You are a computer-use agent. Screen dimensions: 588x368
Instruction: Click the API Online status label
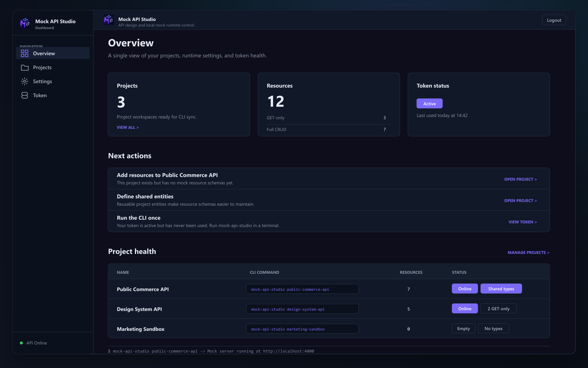pos(36,343)
